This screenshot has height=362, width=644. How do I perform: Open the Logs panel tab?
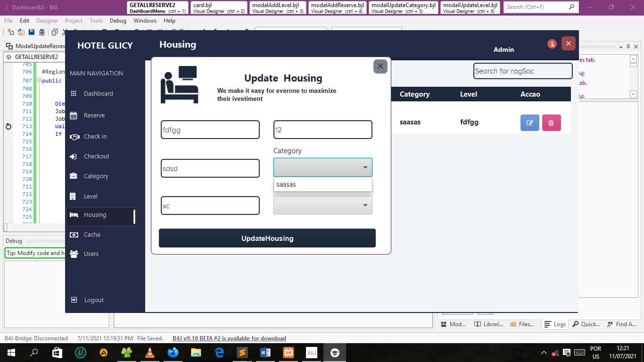[555, 324]
